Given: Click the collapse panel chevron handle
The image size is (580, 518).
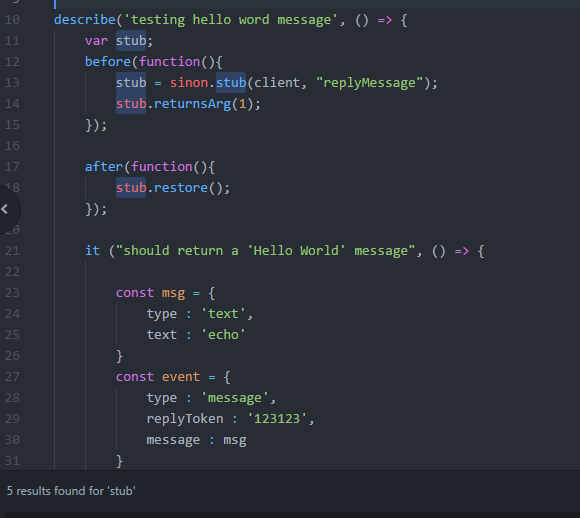Looking at the screenshot, I should (5, 209).
